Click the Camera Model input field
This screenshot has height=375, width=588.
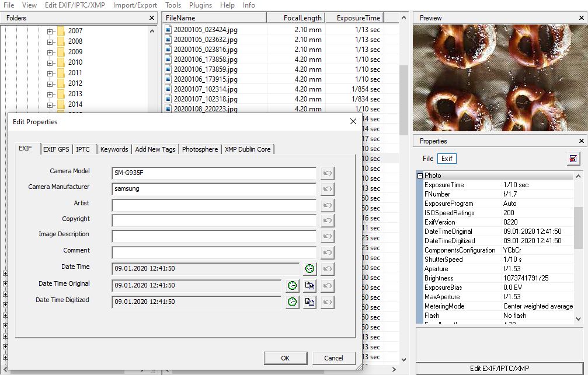coord(214,173)
